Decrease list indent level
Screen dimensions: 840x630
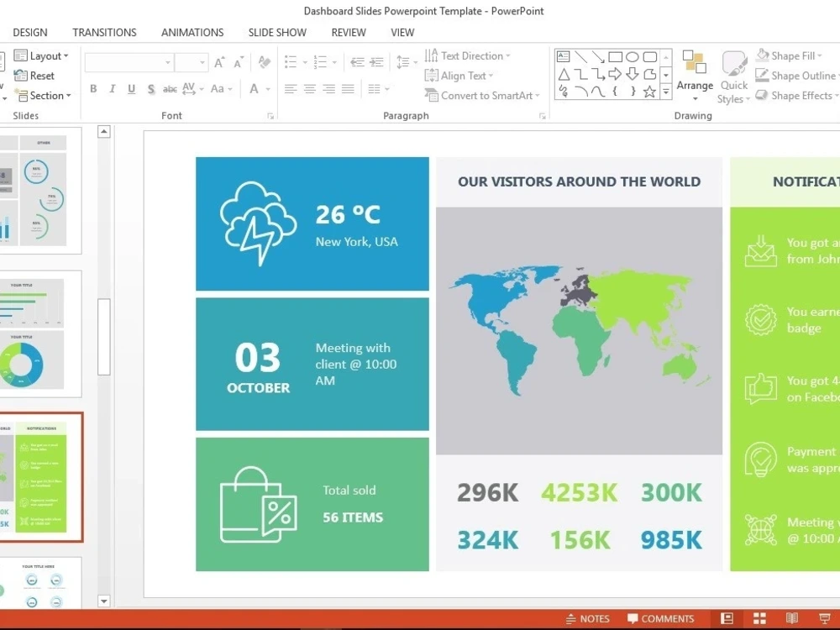(x=357, y=62)
